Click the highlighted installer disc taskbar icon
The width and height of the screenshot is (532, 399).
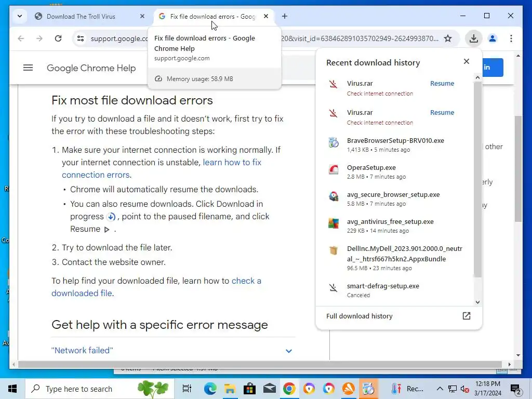coord(368,389)
